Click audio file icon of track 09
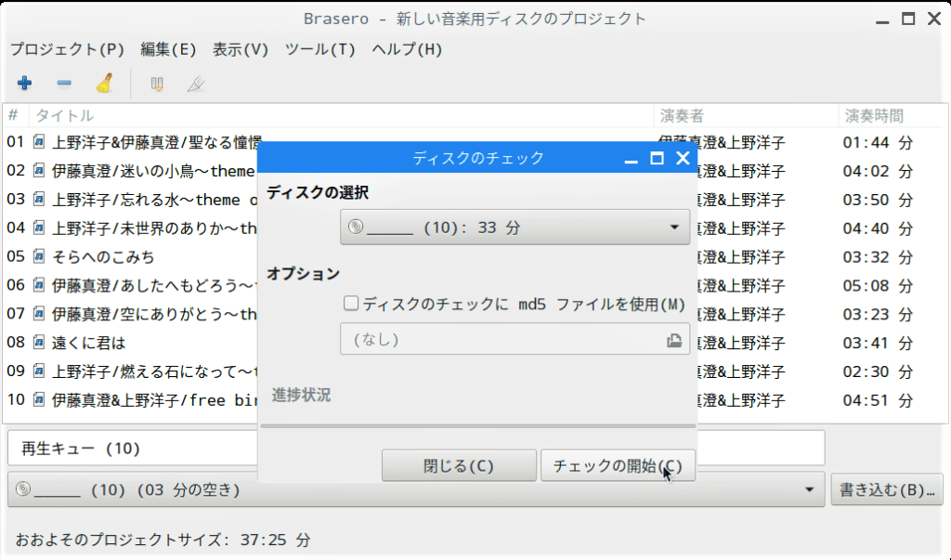The width and height of the screenshot is (951, 560). (39, 371)
